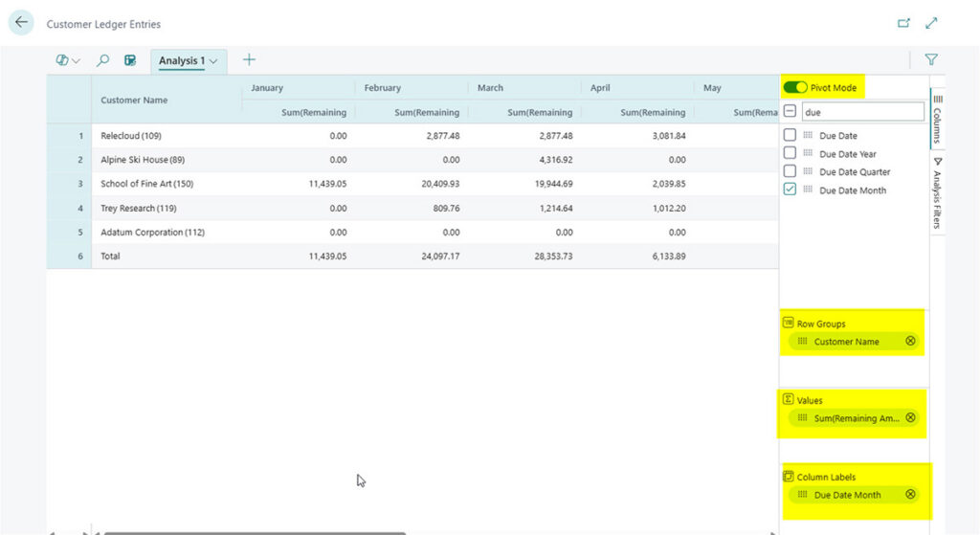Open the Analysis Filters side tab

938,193
